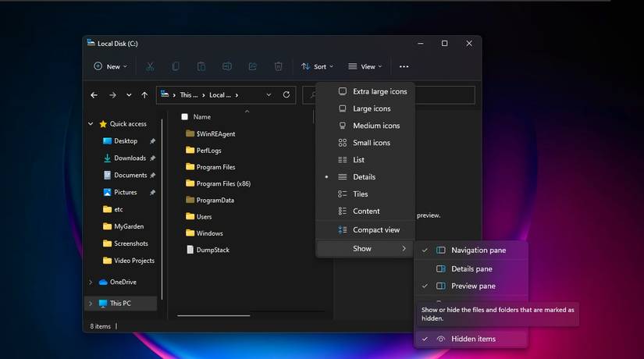Open Downloads in Quick access
This screenshot has height=359, width=644.
coord(130,158)
